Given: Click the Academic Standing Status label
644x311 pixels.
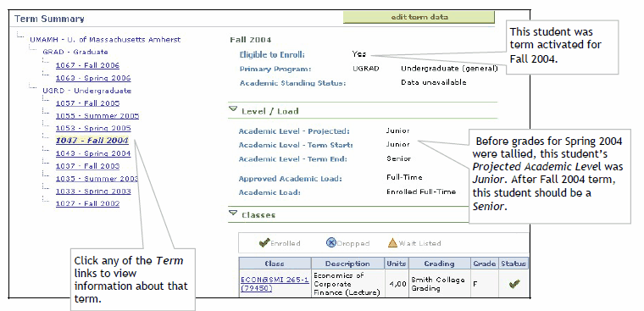Looking at the screenshot, I should coord(293,83).
